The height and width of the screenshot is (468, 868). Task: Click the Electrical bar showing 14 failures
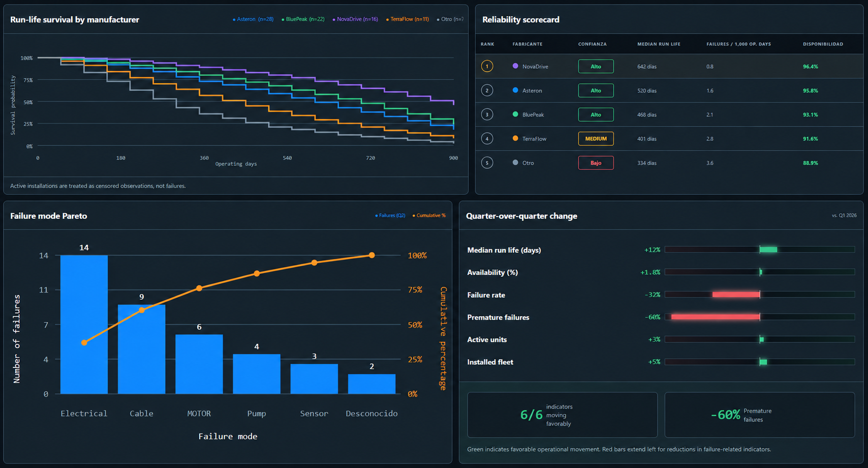click(x=84, y=325)
